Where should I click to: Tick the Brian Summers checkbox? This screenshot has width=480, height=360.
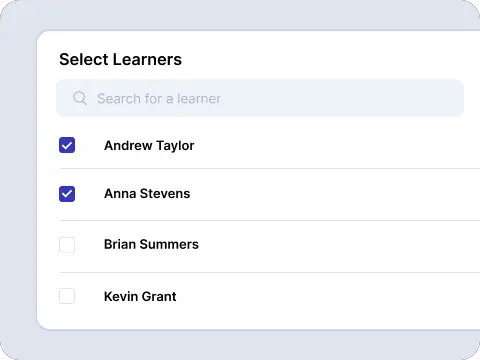[67, 245]
